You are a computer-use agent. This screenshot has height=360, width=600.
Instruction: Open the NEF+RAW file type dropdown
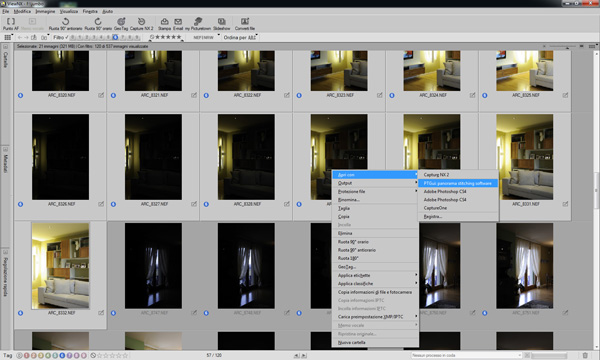[206, 37]
